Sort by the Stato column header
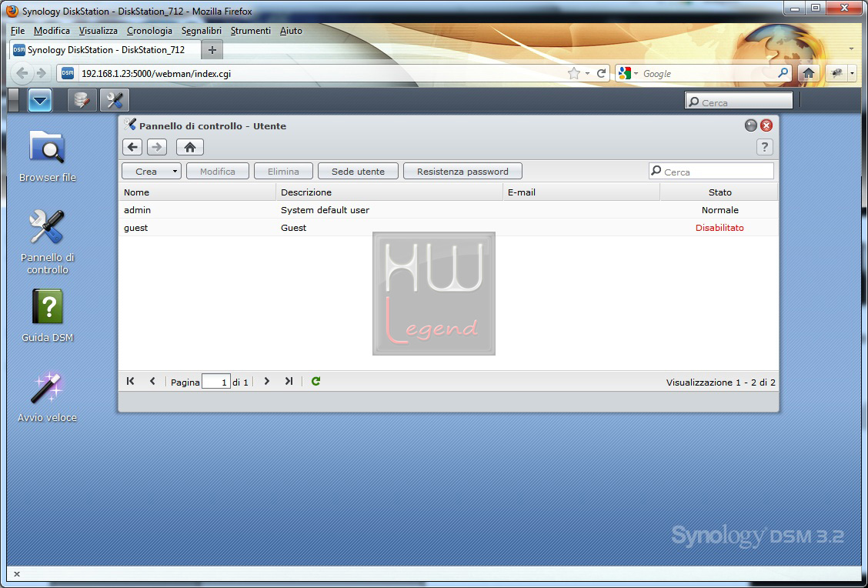The width and height of the screenshot is (868, 588). click(x=719, y=192)
